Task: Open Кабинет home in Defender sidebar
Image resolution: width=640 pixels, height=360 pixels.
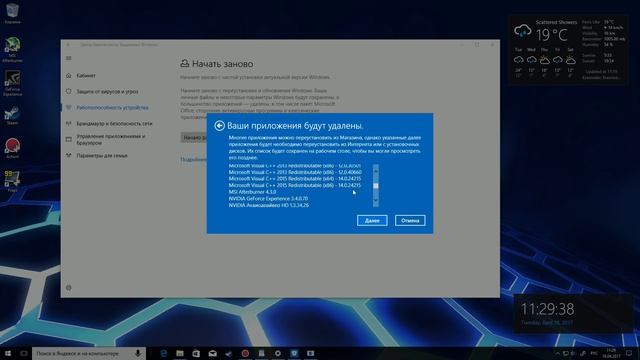Action: pos(86,76)
